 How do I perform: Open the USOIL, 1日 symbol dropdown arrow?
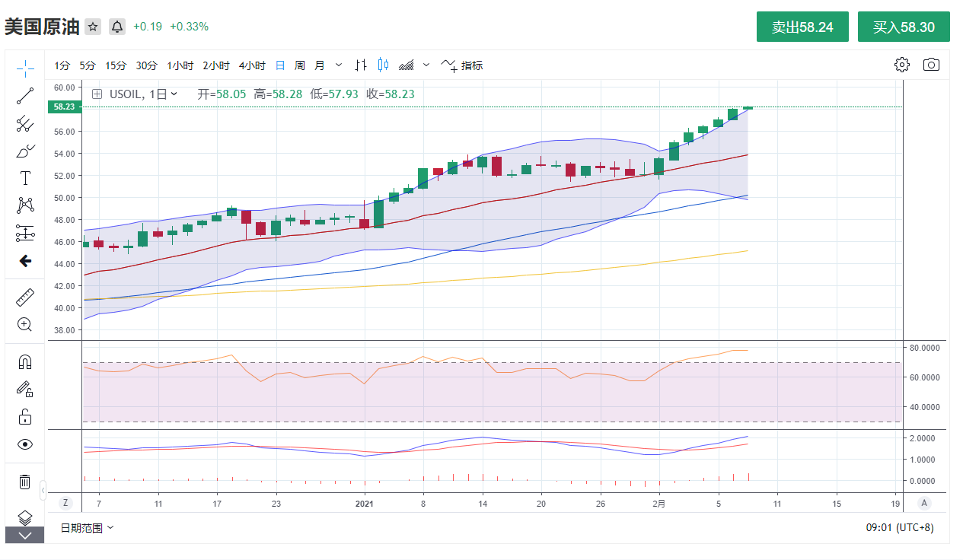[x=174, y=94]
